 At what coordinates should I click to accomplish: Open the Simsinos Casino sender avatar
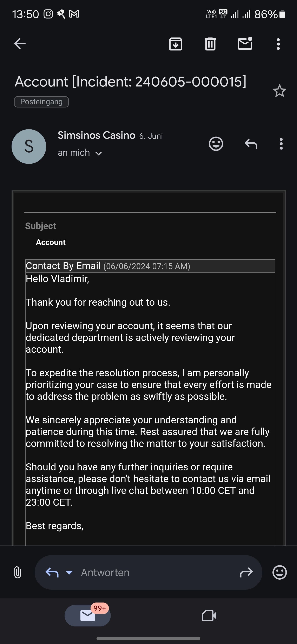click(29, 147)
